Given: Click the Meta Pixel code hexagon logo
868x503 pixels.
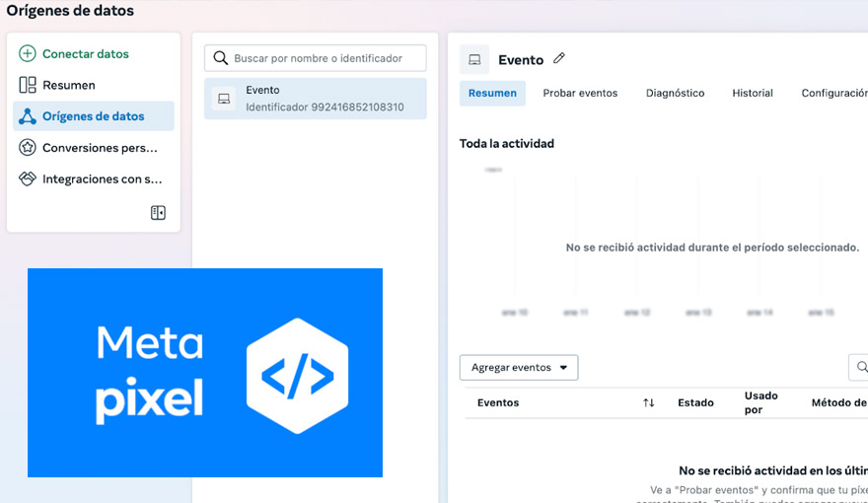Looking at the screenshot, I should pyautogui.click(x=297, y=376).
